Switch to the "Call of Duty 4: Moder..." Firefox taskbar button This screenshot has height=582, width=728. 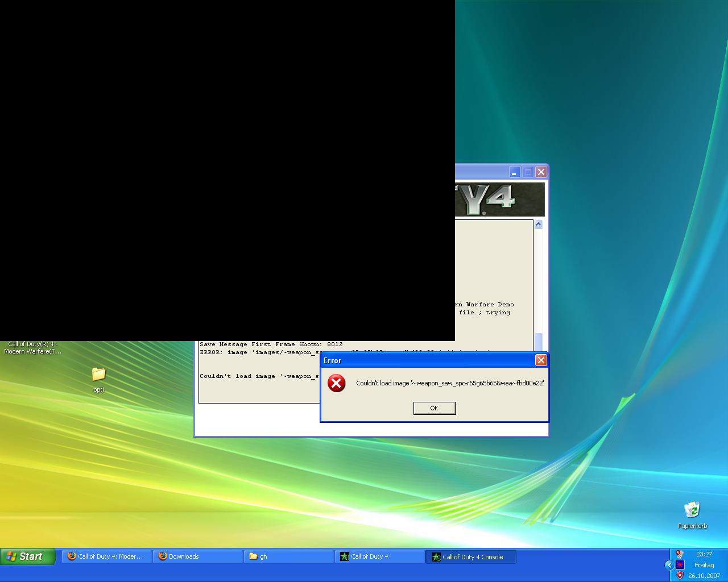[x=106, y=556]
